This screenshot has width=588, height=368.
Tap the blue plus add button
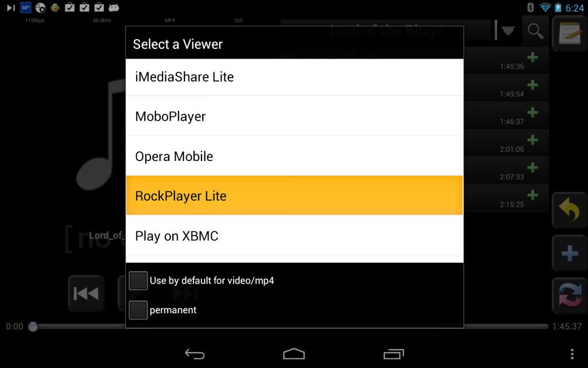[x=570, y=253]
